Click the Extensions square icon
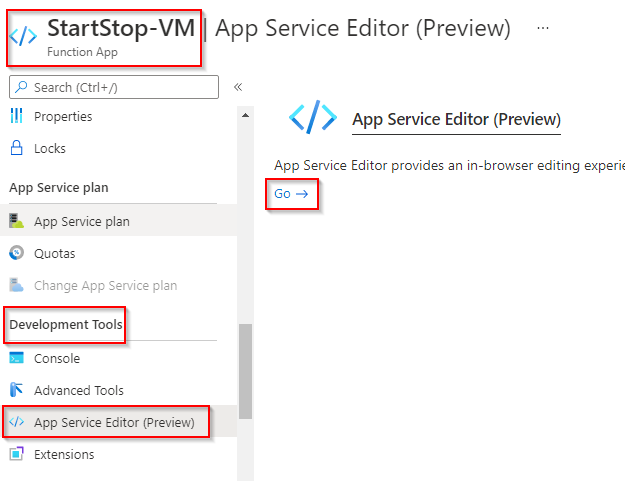The width and height of the screenshot is (625, 481). tap(16, 454)
